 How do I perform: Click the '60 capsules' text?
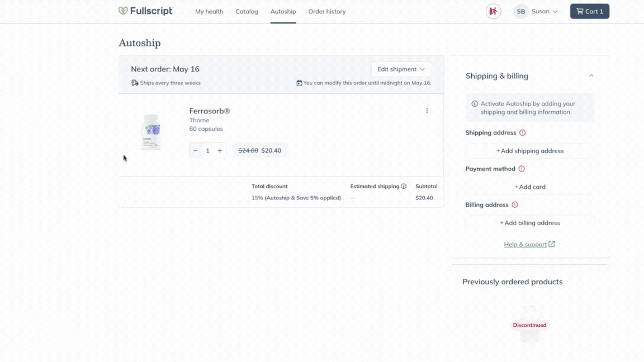206,129
